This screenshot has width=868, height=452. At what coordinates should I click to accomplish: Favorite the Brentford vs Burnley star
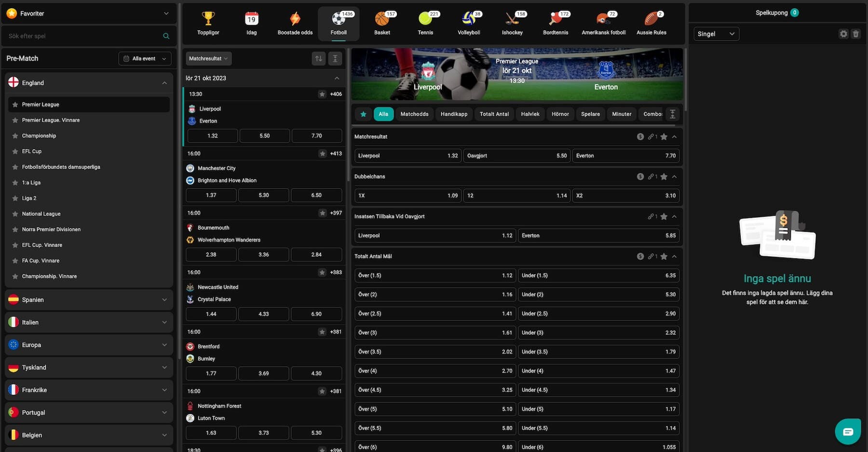322,332
